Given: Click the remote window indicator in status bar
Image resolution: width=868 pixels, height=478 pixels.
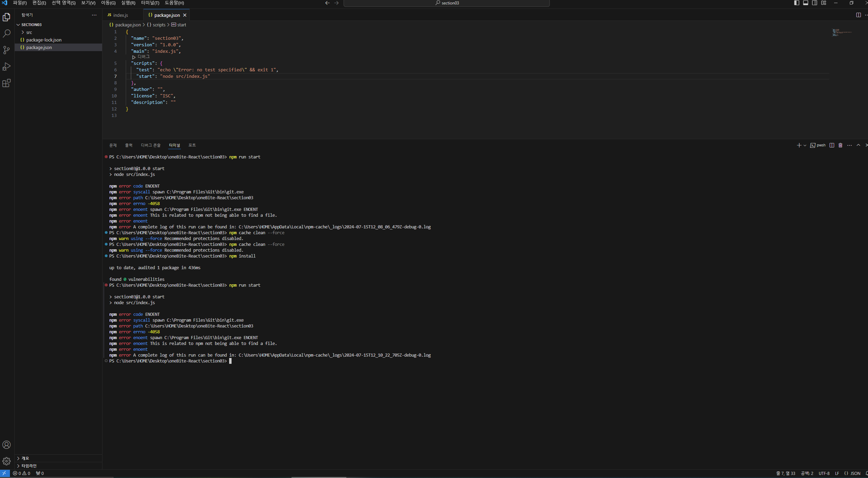Looking at the screenshot, I should pos(4,473).
